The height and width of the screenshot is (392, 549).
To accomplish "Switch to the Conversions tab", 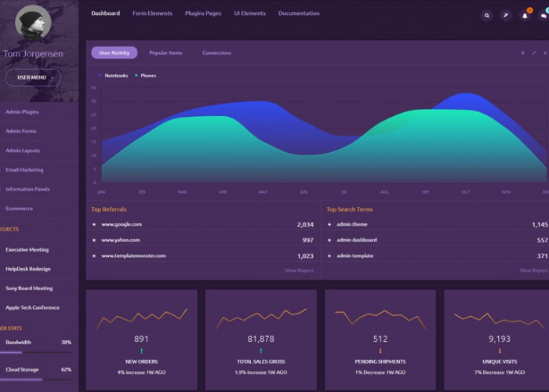I will coord(216,53).
